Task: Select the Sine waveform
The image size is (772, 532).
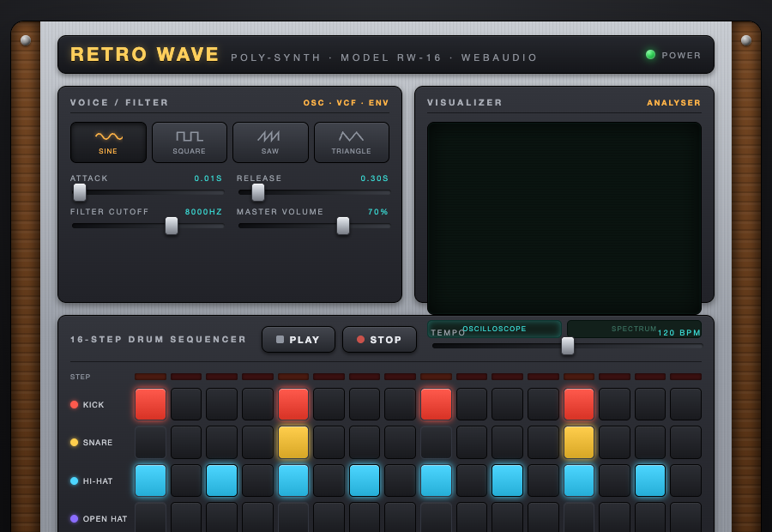Action: click(x=108, y=142)
